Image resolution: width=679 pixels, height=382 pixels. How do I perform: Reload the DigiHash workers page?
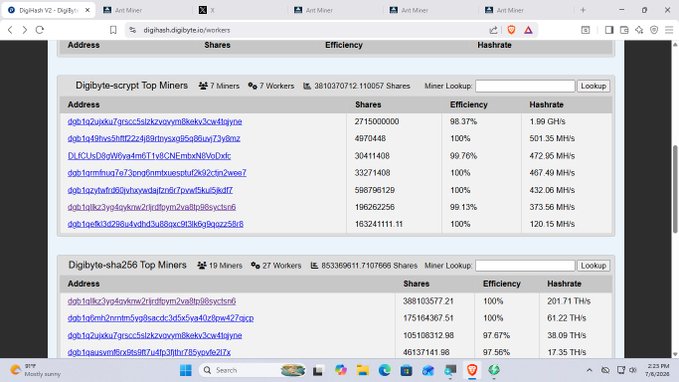(x=40, y=30)
